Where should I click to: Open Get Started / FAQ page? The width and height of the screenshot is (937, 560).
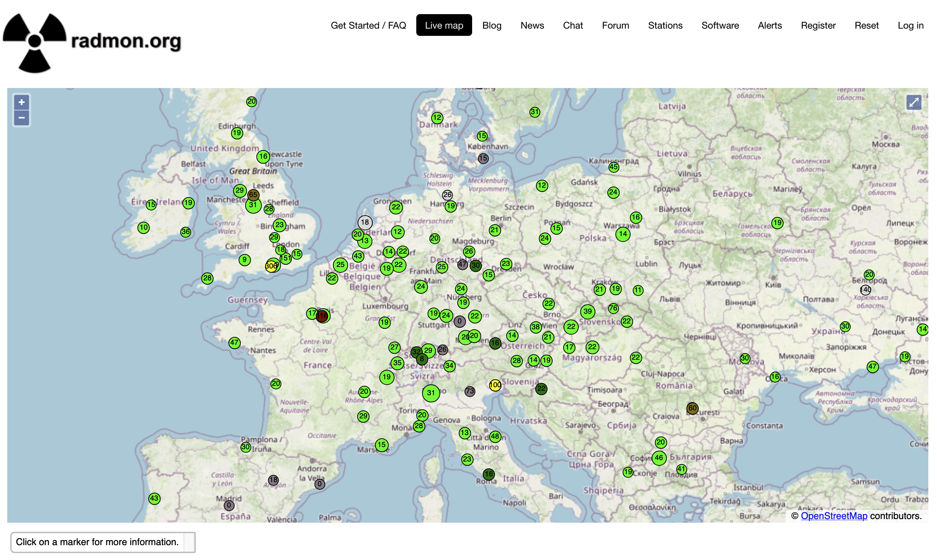point(368,25)
